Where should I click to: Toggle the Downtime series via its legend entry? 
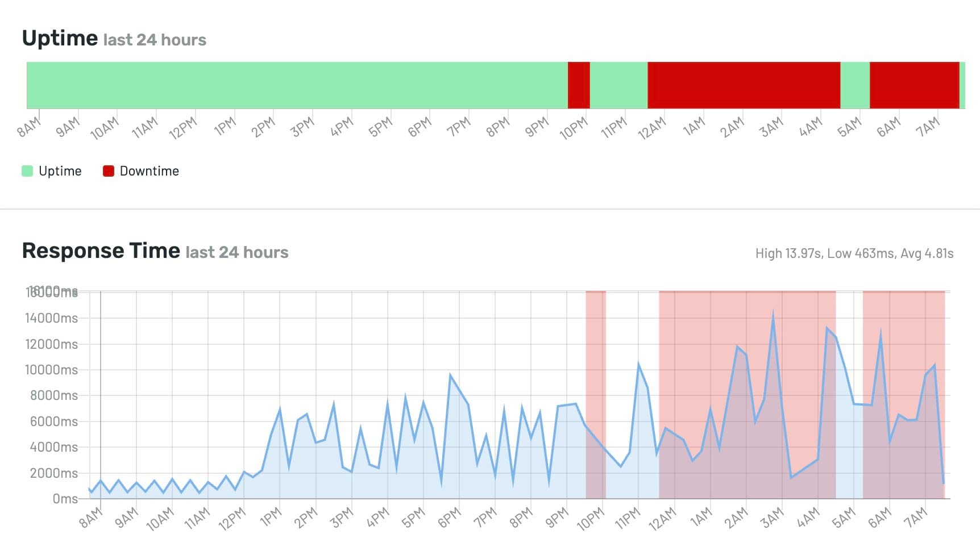click(x=149, y=170)
